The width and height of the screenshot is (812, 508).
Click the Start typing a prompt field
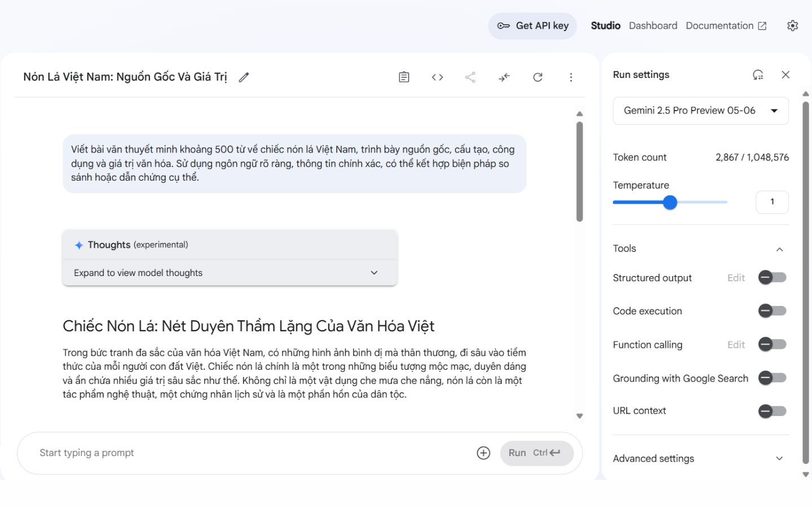[x=226, y=453]
